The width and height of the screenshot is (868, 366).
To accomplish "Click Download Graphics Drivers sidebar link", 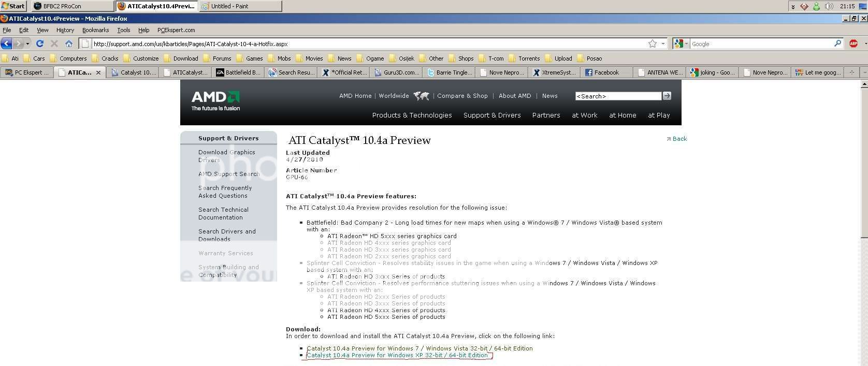I will [227, 156].
